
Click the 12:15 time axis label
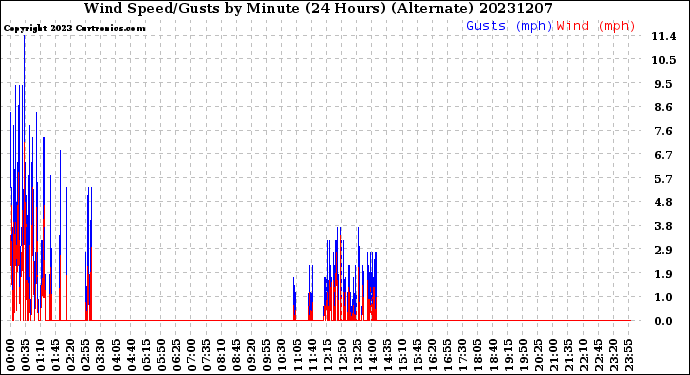[327, 355]
